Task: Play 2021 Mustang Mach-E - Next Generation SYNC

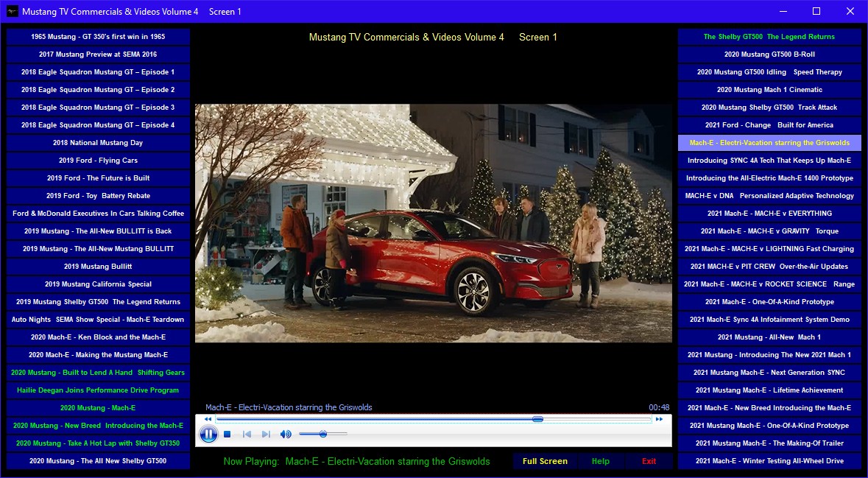Action: (x=769, y=373)
